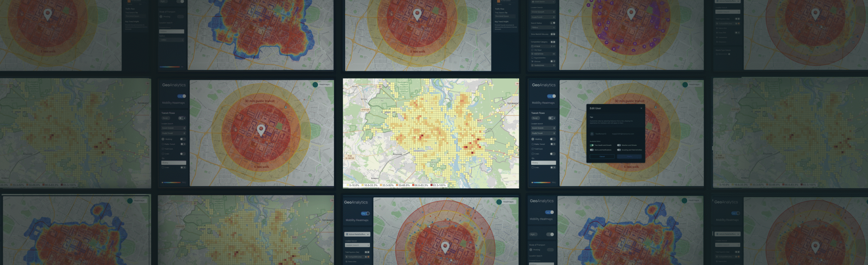
Task: Click the user avatar icon in Edit User
Action: tap(592, 134)
